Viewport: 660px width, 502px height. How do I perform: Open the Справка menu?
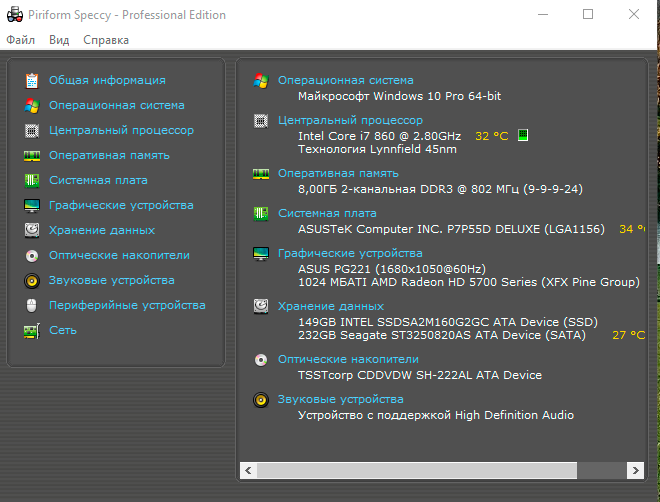(x=106, y=40)
